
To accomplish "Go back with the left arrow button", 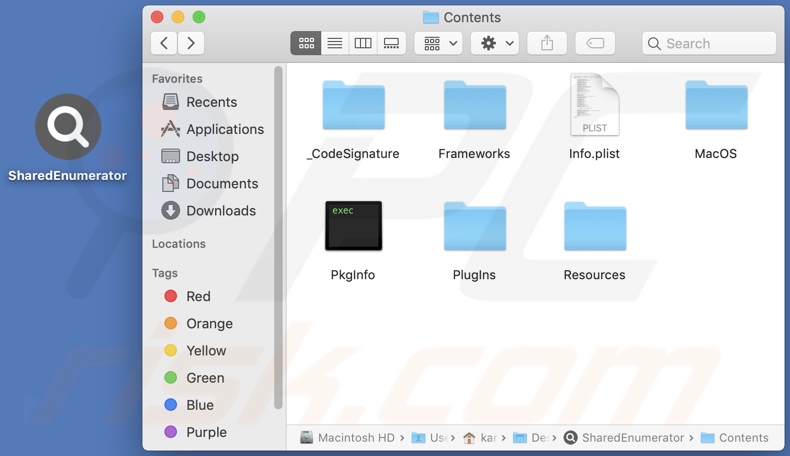I will coord(164,43).
